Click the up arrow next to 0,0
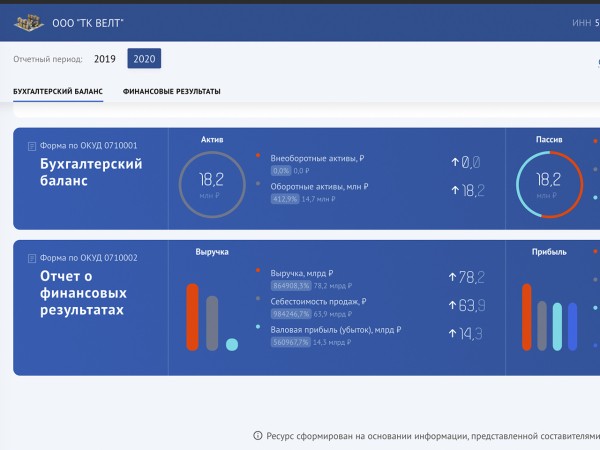The image size is (600, 450). click(455, 162)
